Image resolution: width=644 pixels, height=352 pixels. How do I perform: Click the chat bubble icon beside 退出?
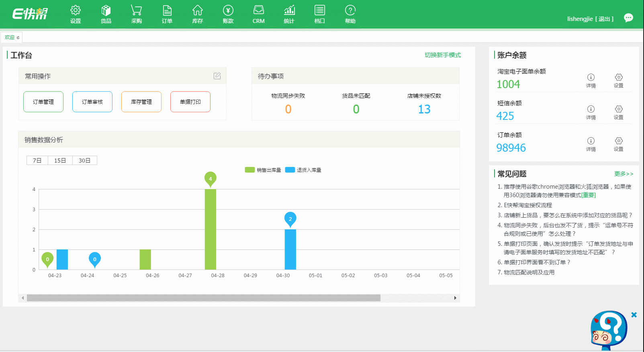[x=628, y=18]
